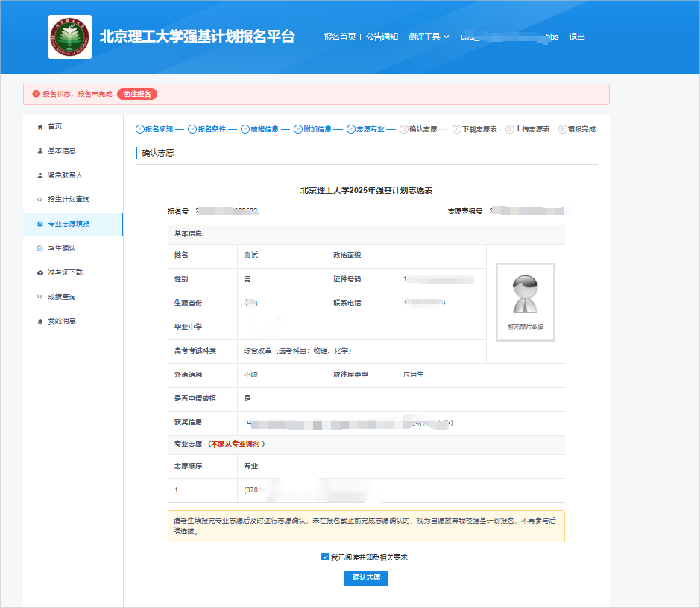Viewport: 700px width, 608px height.
Task: Click the person icon beside 基本信息
Action: (40, 151)
